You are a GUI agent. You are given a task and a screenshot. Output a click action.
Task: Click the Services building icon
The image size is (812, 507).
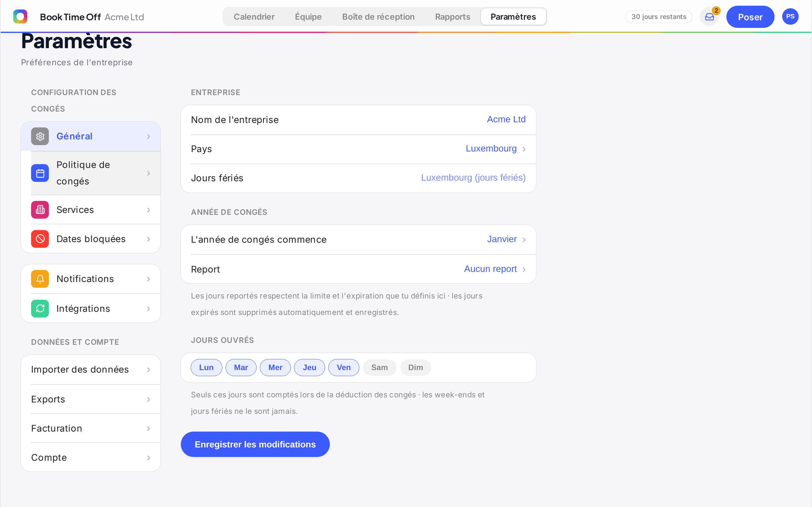pos(40,209)
